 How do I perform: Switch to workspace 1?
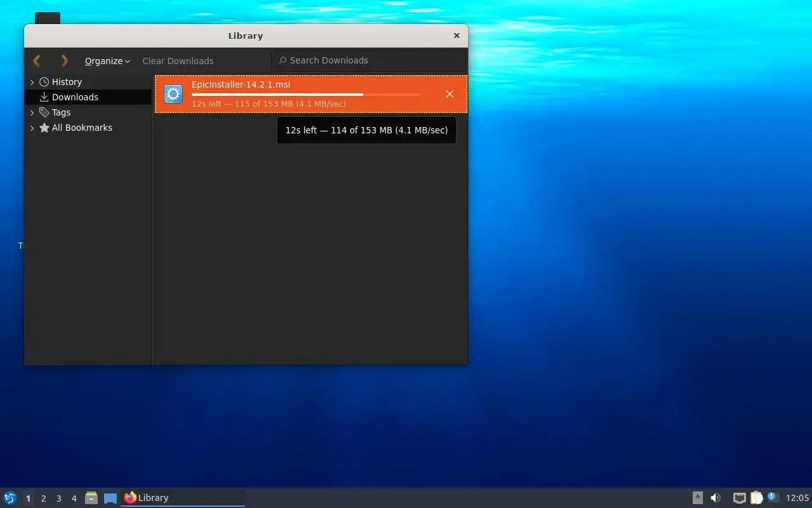pyautogui.click(x=28, y=498)
